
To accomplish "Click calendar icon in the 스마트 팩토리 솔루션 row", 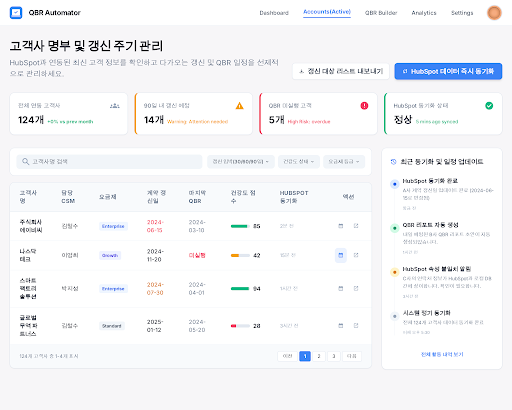I will click(x=341, y=288).
